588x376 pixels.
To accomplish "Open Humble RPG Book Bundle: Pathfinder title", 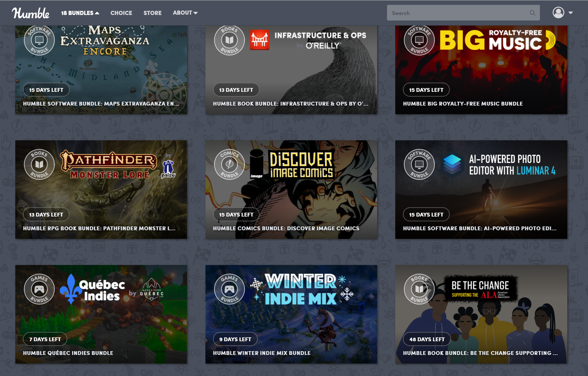I will [99, 228].
